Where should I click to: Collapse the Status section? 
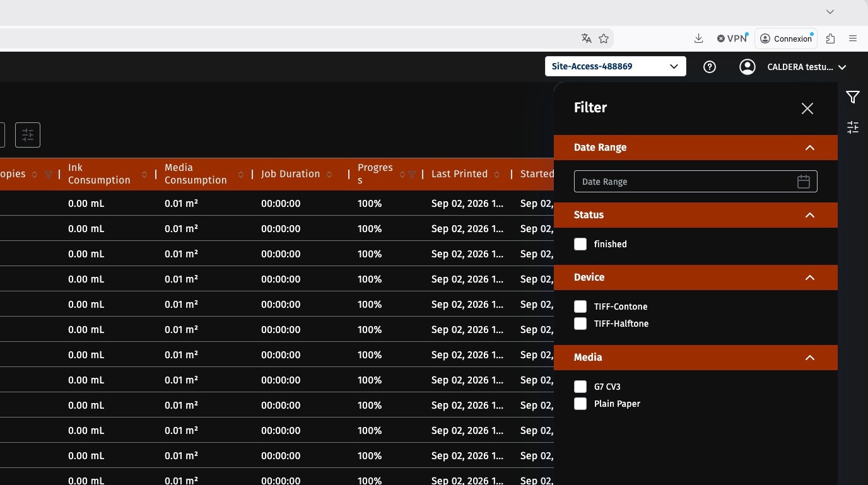[810, 215]
